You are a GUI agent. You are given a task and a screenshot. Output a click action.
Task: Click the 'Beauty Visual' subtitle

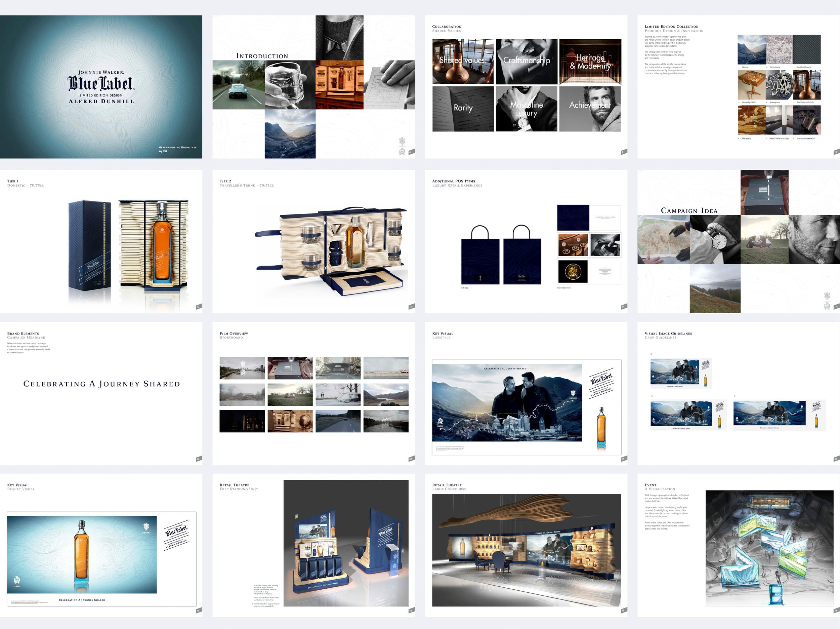tap(21, 489)
